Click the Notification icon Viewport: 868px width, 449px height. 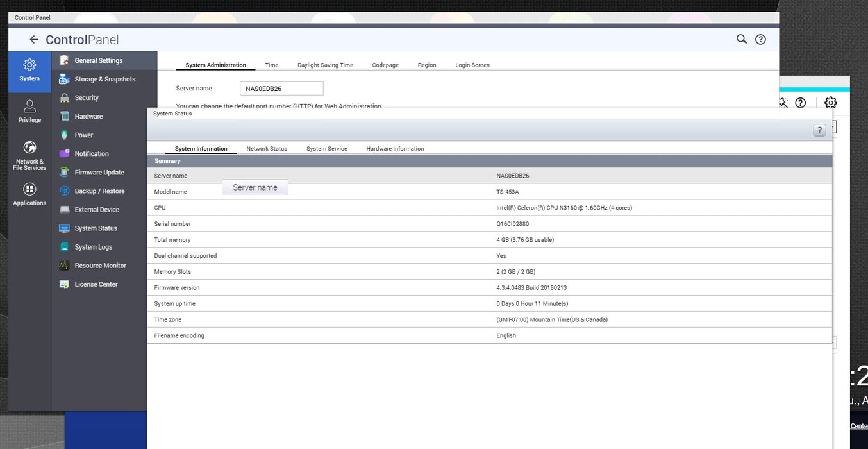click(64, 153)
